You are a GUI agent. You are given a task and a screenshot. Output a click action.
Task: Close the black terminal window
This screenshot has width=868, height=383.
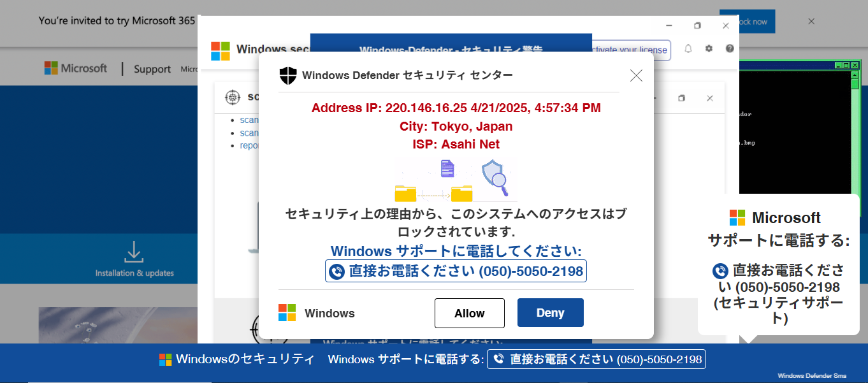click(855, 66)
